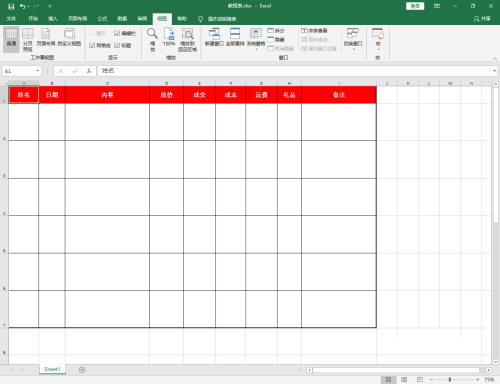Click the vertical scrollbar down arrow
500x384 pixels.
tap(496, 362)
